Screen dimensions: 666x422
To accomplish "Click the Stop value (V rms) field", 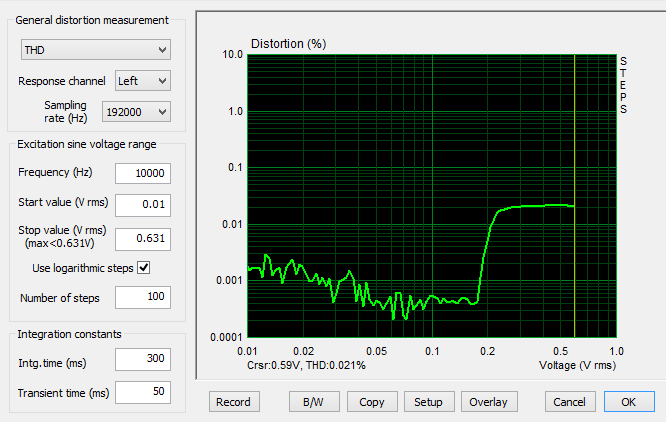I will [x=143, y=239].
